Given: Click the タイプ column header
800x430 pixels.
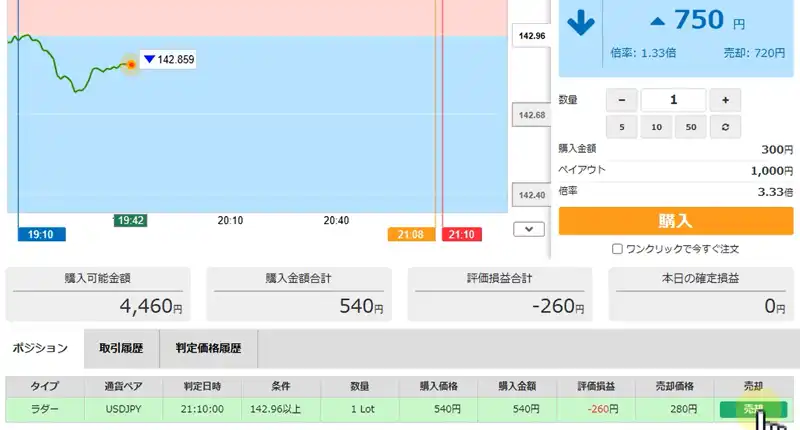Looking at the screenshot, I should (x=45, y=386).
